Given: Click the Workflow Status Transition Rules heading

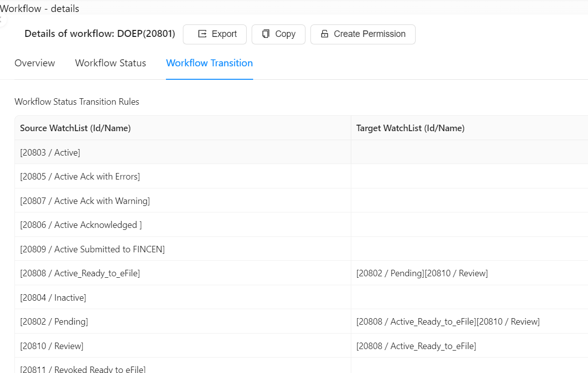Looking at the screenshot, I should [77, 102].
